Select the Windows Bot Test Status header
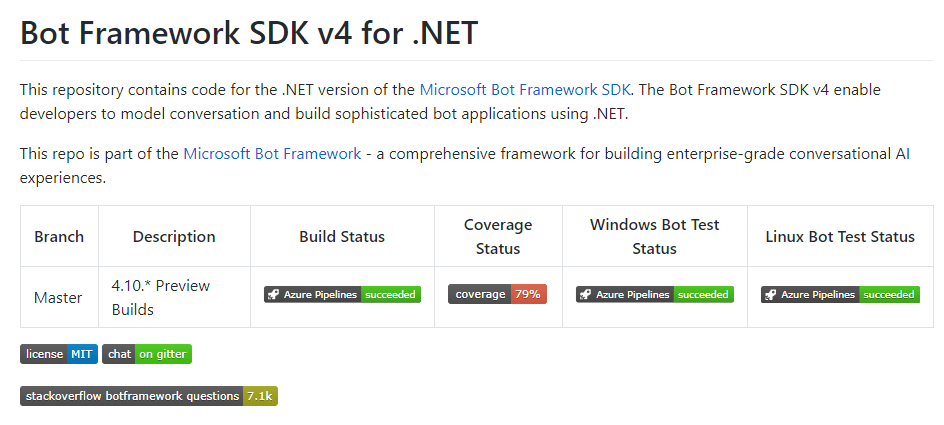The image size is (944, 425). tap(654, 237)
